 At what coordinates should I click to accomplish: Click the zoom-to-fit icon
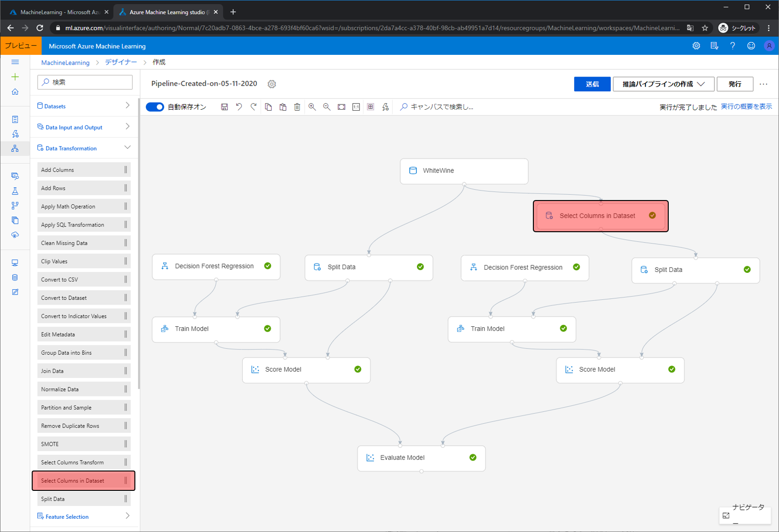pyautogui.click(x=341, y=107)
